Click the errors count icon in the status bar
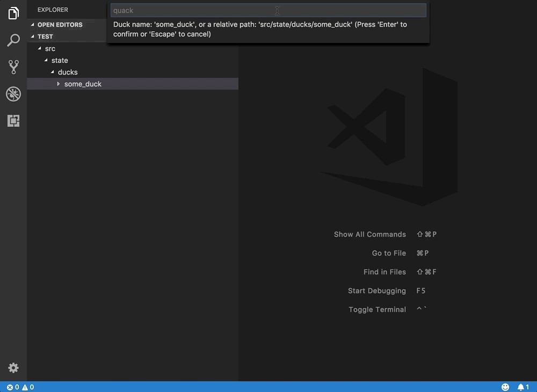537x392 pixels. (10, 387)
